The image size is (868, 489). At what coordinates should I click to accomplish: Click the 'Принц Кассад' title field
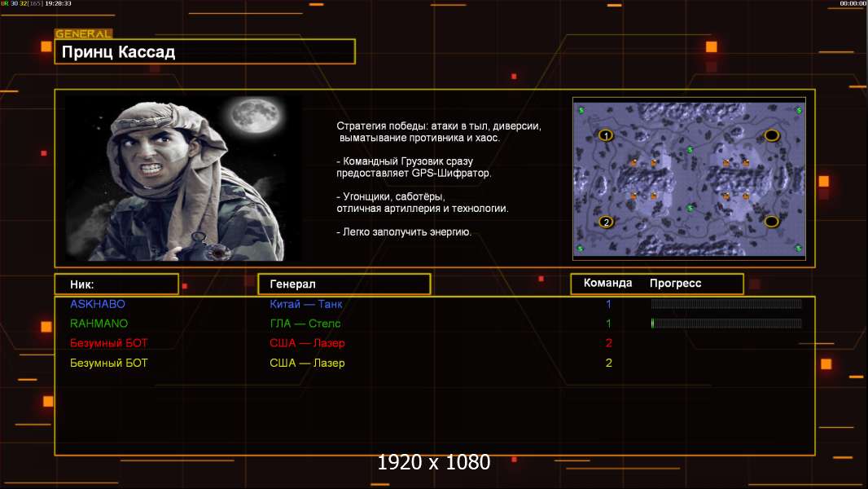click(x=205, y=51)
